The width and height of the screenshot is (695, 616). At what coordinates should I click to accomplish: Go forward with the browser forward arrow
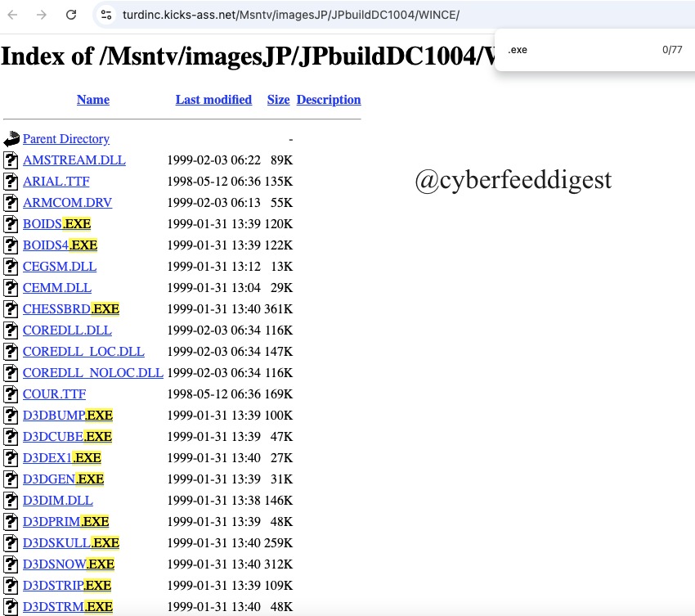pyautogui.click(x=42, y=15)
